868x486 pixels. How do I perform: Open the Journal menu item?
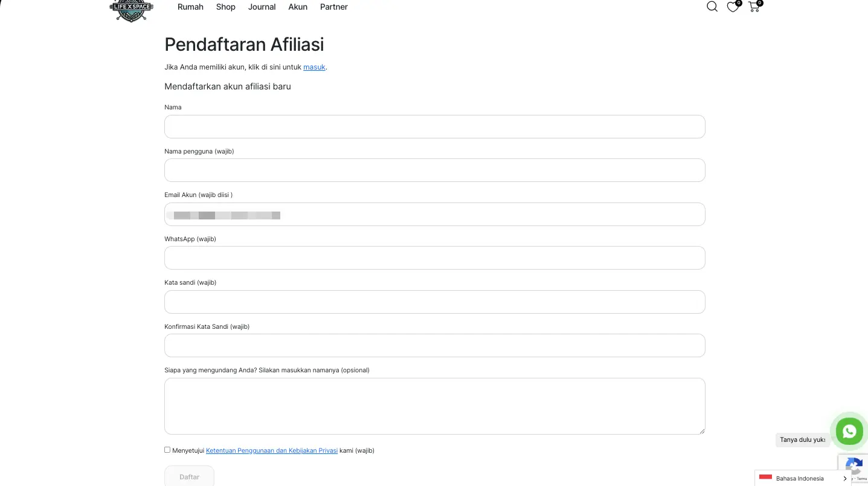(x=262, y=7)
